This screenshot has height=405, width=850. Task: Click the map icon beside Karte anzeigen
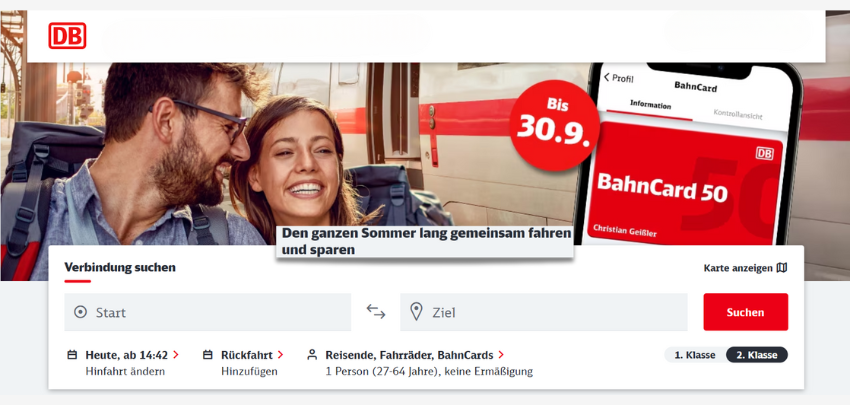(x=782, y=268)
